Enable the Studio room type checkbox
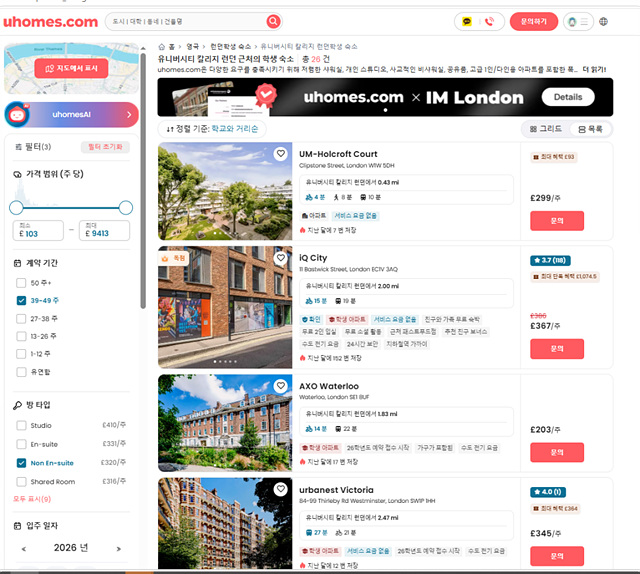Image resolution: width=640 pixels, height=574 pixels. [x=22, y=425]
